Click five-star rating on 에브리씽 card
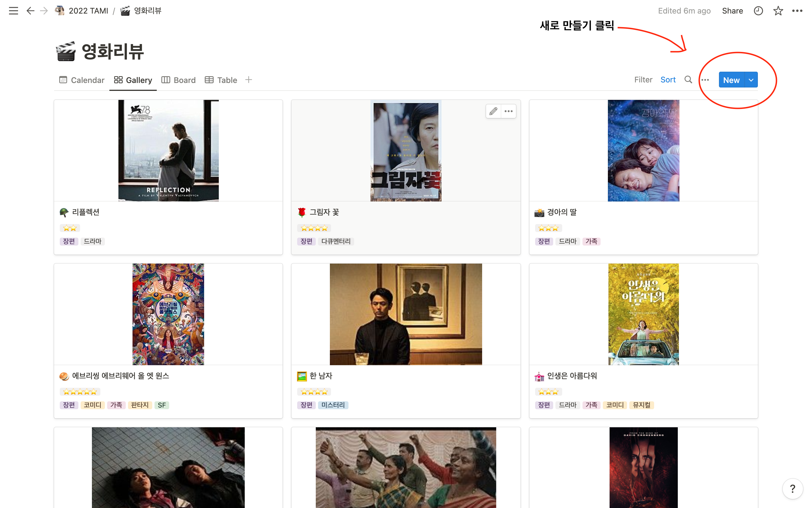 tap(80, 392)
